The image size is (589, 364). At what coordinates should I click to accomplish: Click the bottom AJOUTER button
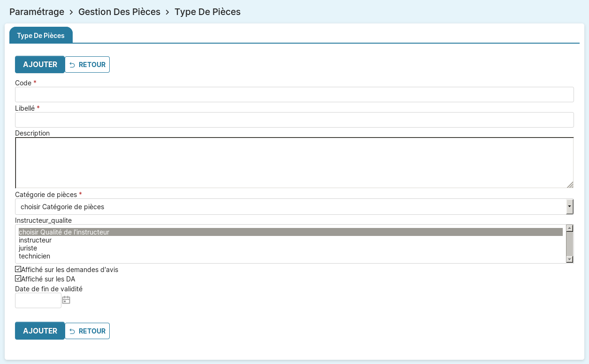tap(40, 331)
